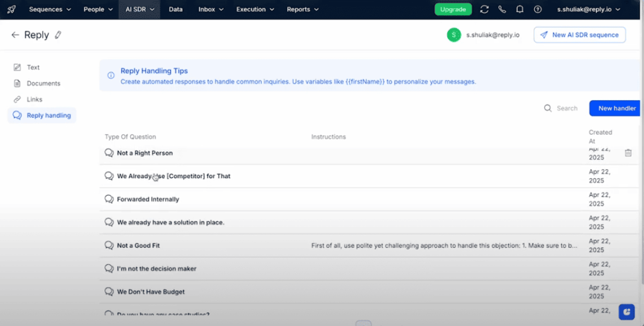Click the Type Of Question column header
644x326 pixels.
130,137
